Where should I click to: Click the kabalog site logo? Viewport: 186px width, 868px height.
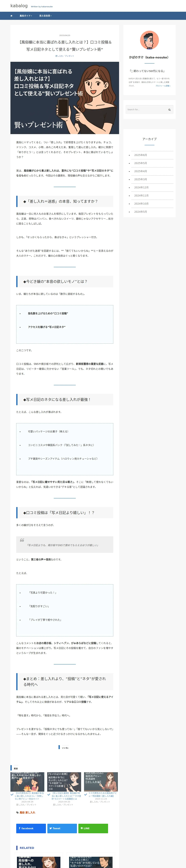coord(19,6)
